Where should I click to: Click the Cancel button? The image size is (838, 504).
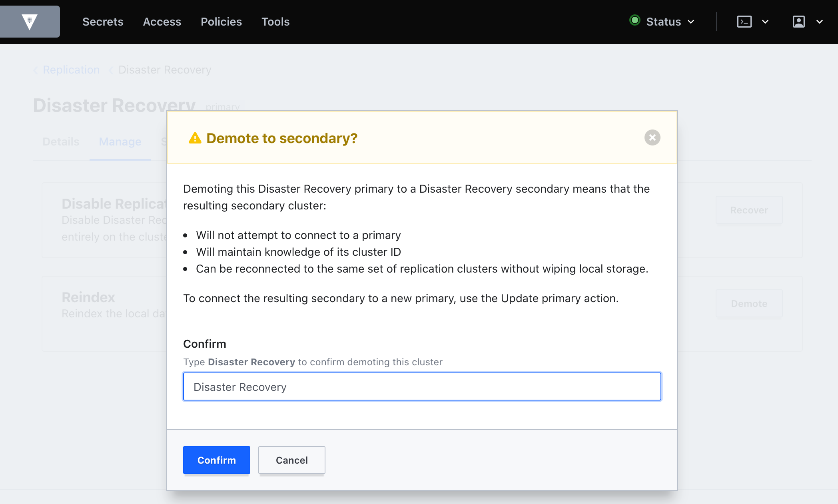(291, 460)
